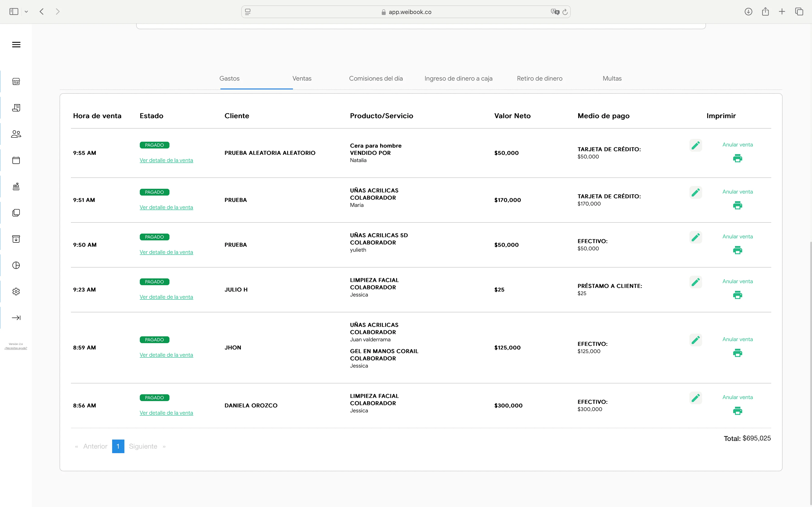Click 'Anular venta' on the first sale row

coord(737,145)
